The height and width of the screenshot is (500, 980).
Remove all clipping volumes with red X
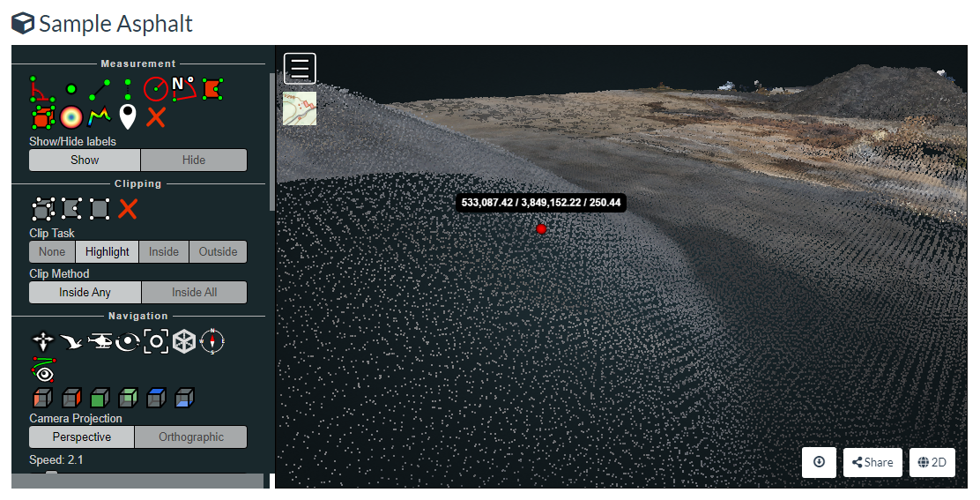(128, 209)
